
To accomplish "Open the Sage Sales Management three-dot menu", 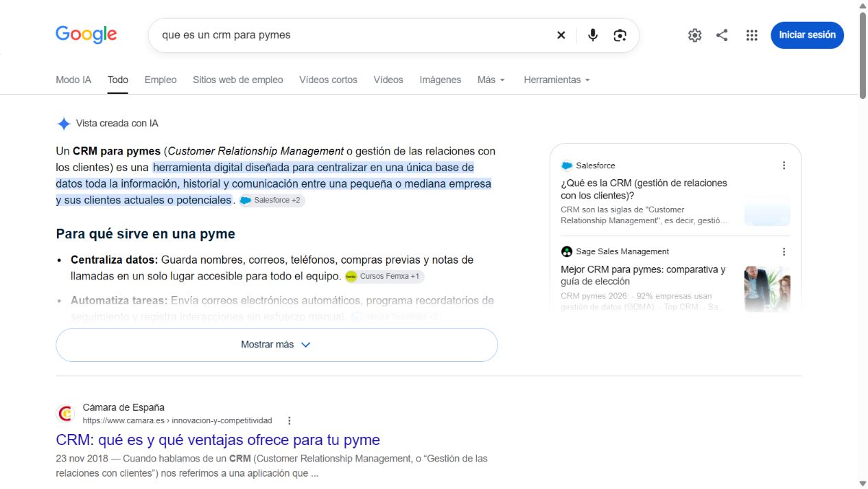I will pos(784,252).
